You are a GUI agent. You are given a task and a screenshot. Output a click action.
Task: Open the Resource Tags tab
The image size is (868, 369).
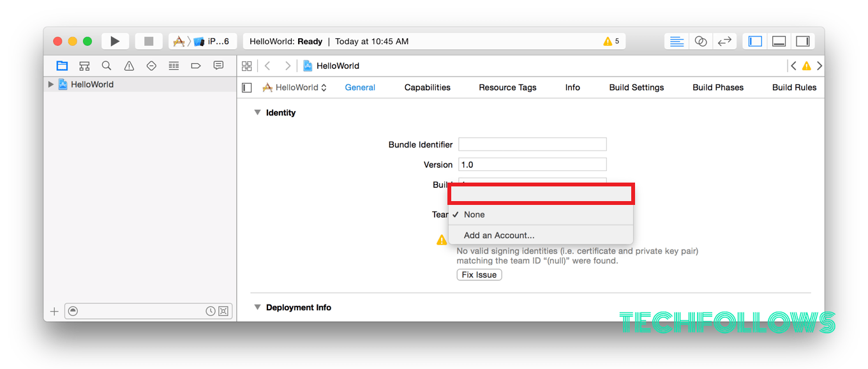tap(507, 87)
